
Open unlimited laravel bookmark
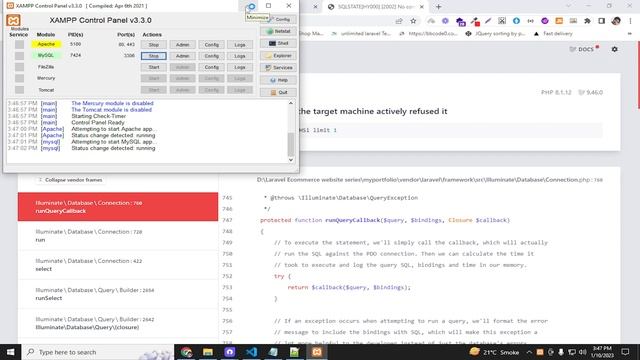point(362,34)
